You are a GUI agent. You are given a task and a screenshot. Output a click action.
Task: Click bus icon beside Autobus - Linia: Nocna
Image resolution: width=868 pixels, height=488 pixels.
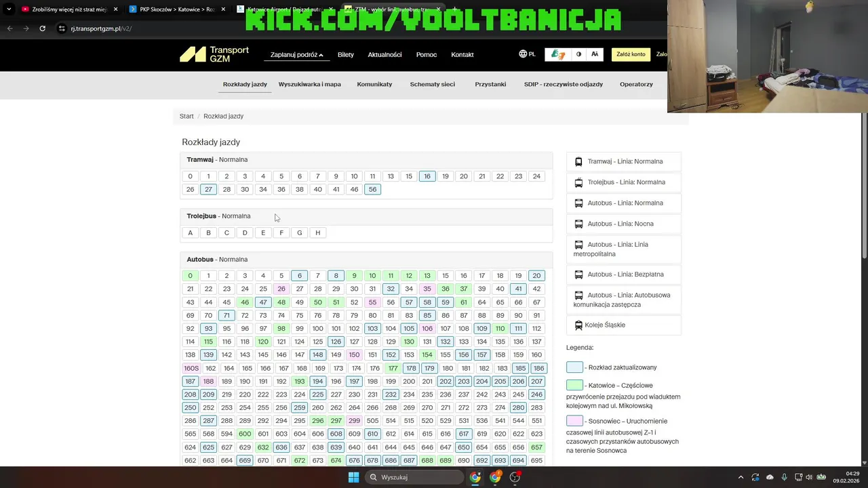[x=578, y=224]
